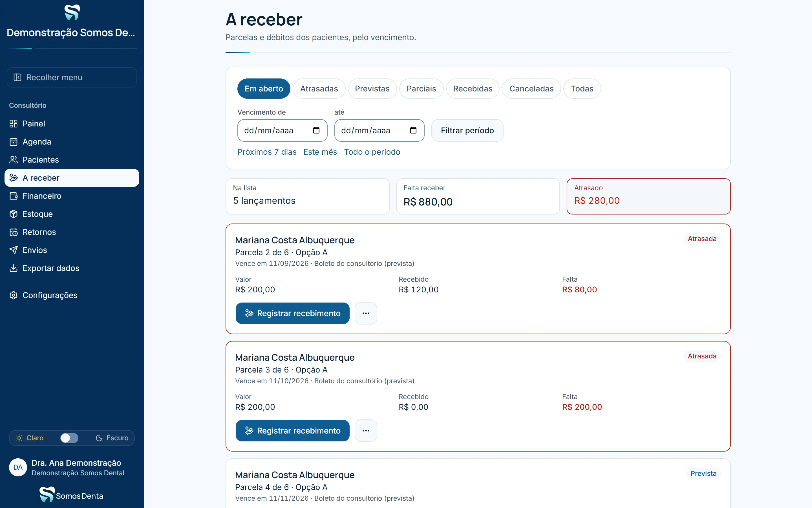Open calendar picker in até field
This screenshot has height=508, width=812.
click(413, 130)
